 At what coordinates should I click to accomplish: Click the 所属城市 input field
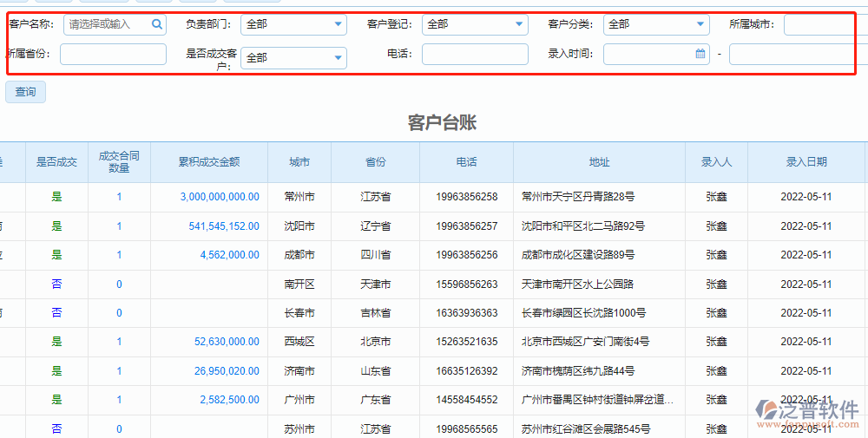(x=825, y=25)
